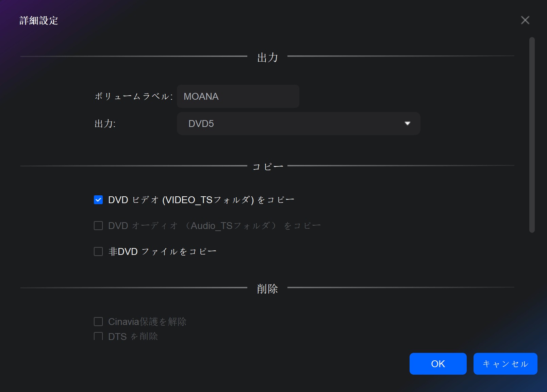
Task: Open the 出力 DVD5 combo box
Action: tap(299, 124)
